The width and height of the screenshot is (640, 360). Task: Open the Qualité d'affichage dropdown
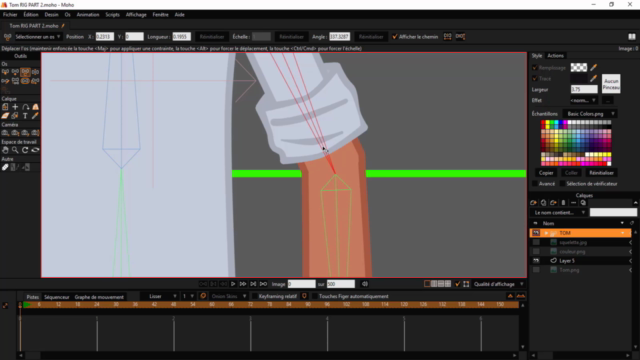498,284
